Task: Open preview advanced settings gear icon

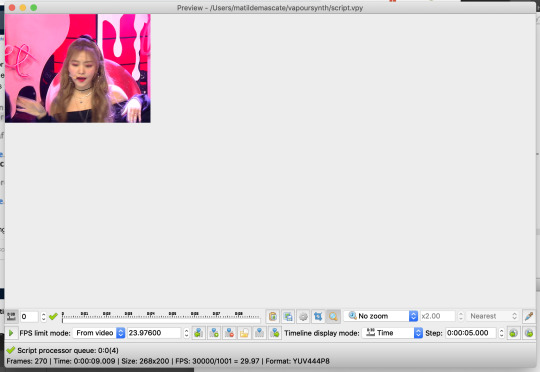Action: (303, 316)
